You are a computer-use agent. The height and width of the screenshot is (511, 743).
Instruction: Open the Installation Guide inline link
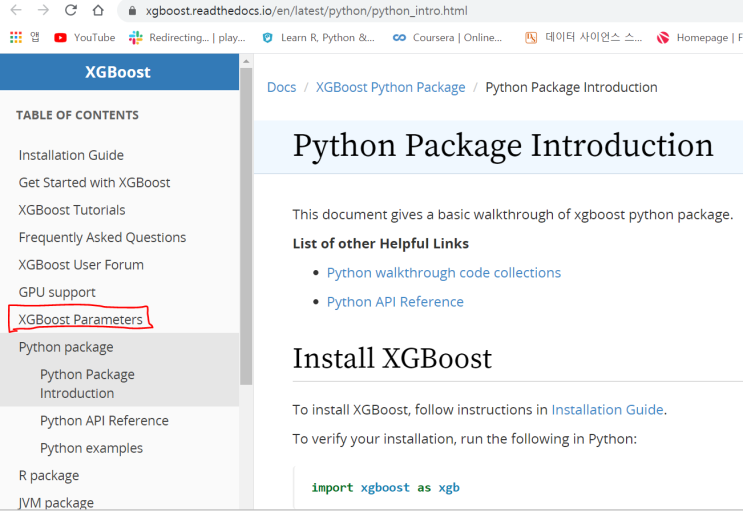[x=607, y=410]
